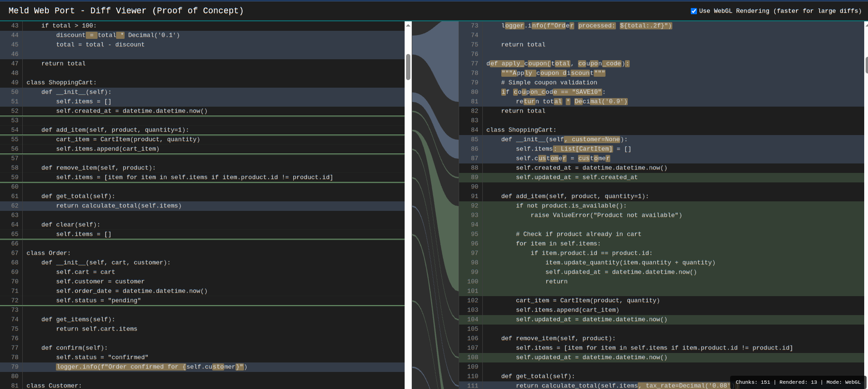The width and height of the screenshot is (868, 389).
Task: Click left logger.info Order confirmed line
Action: 152,367
